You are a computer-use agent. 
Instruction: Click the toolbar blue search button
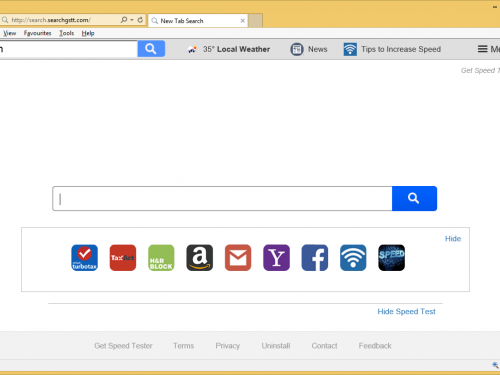[151, 49]
